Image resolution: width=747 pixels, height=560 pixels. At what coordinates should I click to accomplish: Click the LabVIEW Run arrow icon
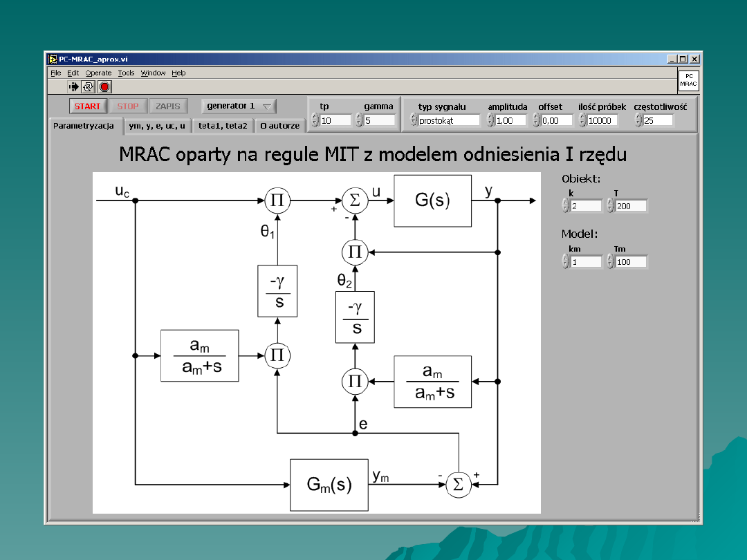(73, 86)
